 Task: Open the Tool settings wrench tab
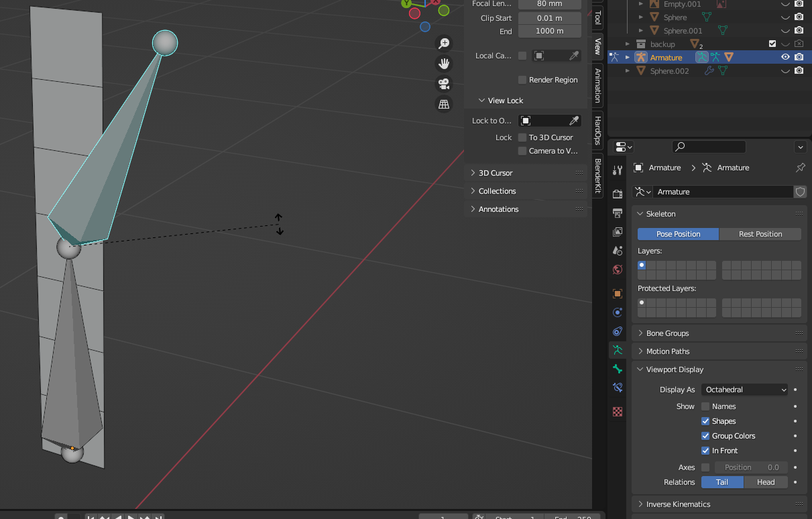click(x=618, y=170)
